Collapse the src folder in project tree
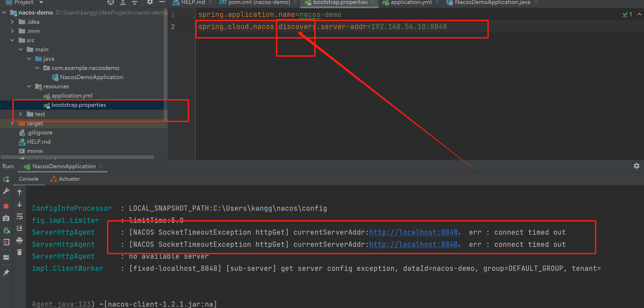This screenshot has width=644, height=308. click(12, 40)
